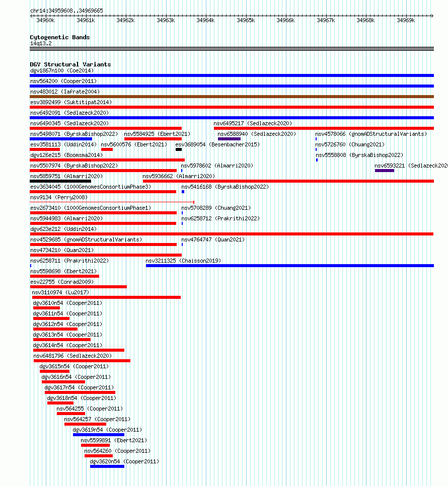The height and width of the screenshot is (486, 448).
Task: Select esv3634045 (1000GenomesConsortiumPhase3) label
Action: coord(91,187)
